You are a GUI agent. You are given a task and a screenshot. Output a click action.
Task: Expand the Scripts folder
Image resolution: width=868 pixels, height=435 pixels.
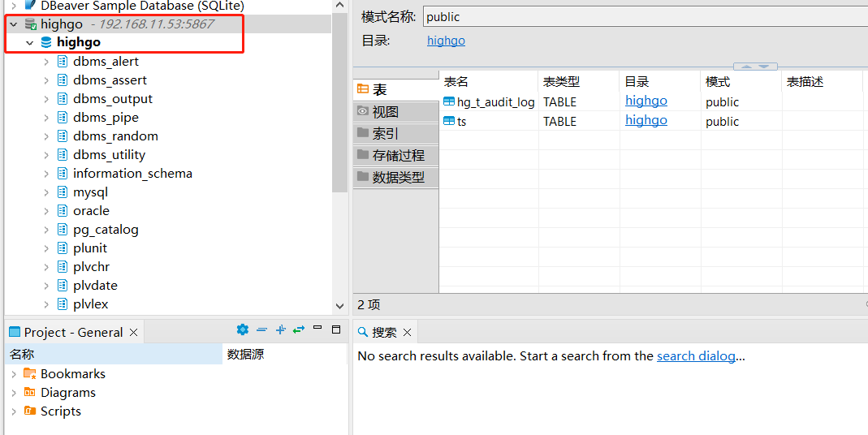click(14, 411)
